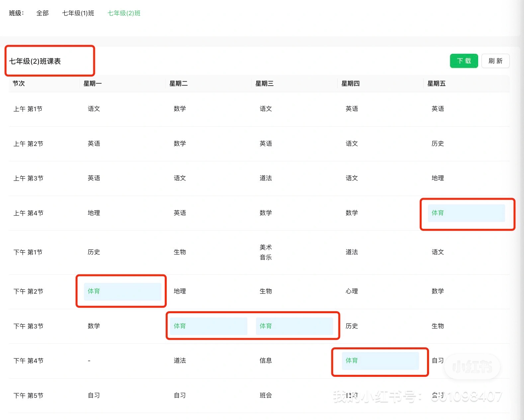Click highlighted 体育 on Thursday afternoon period 4
Image resolution: width=524 pixels, height=420 pixels.
point(380,361)
